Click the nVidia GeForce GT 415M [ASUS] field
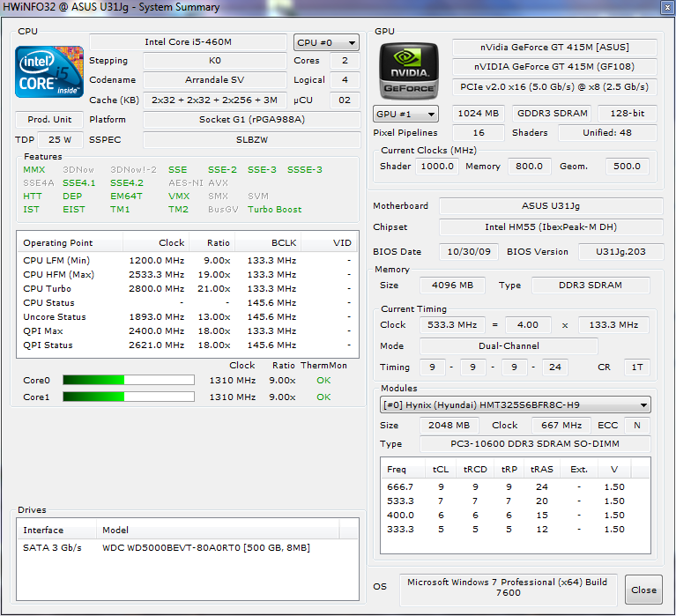676x616 pixels. [554, 47]
